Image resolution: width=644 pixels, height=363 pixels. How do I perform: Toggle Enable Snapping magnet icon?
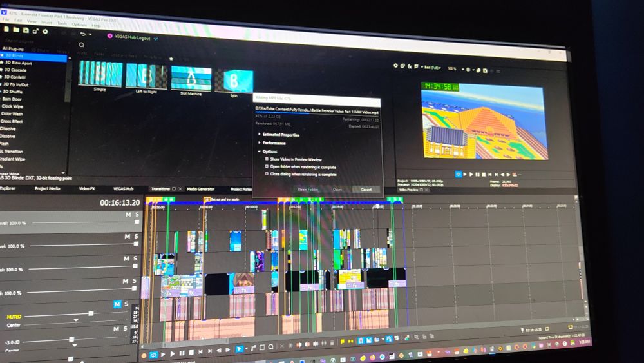[361, 341]
